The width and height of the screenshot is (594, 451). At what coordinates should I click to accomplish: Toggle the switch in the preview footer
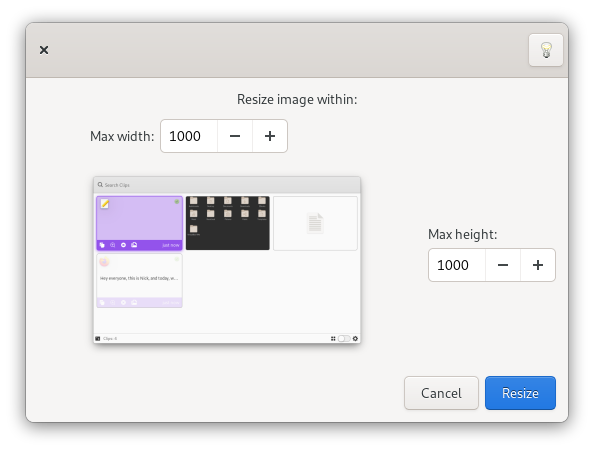pyautogui.click(x=344, y=339)
